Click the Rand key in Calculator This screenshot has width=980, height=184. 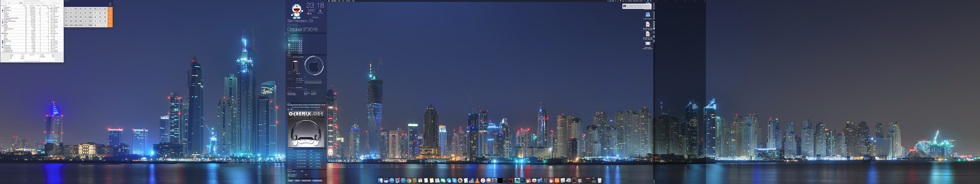point(90,25)
